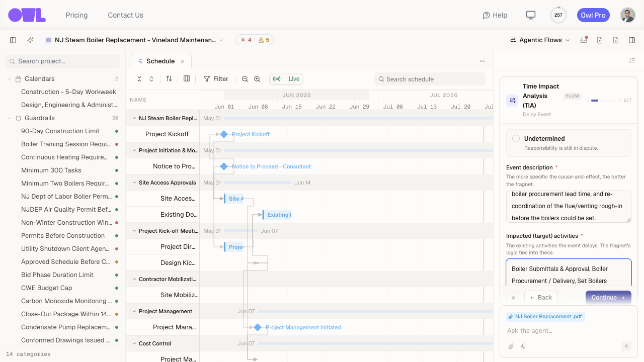The image size is (644, 362).
Task: Open the display monitor icon in header
Action: [x=531, y=15]
